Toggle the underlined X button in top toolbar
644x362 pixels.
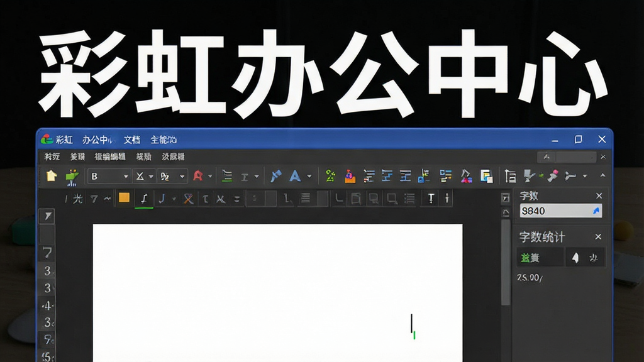[x=140, y=176]
